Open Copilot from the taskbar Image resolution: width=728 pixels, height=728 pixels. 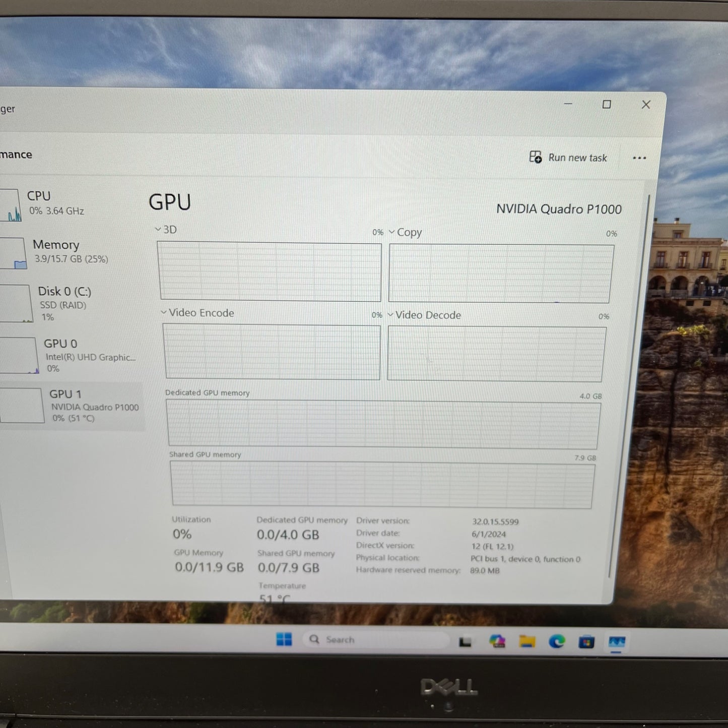(496, 640)
